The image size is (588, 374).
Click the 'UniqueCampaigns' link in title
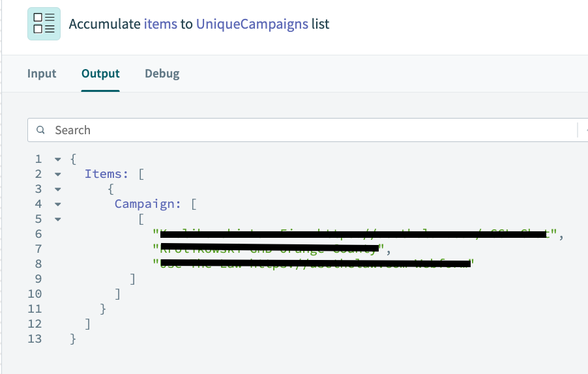click(x=252, y=25)
